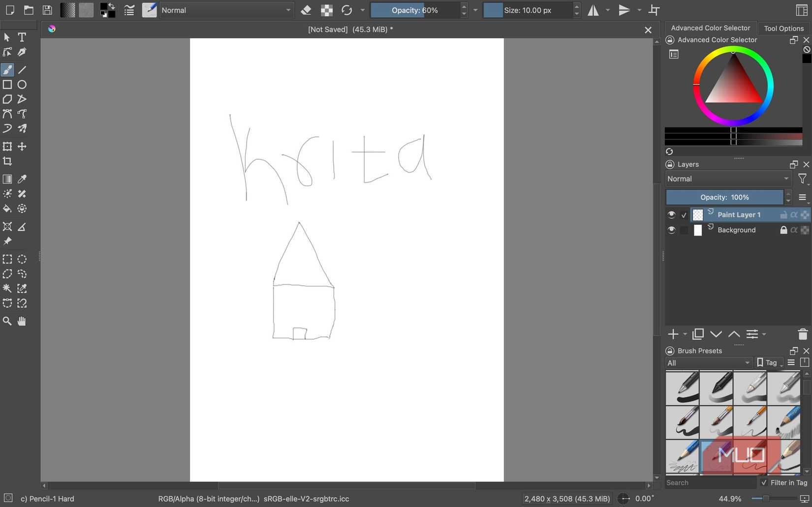The height and width of the screenshot is (507, 812).
Task: Switch to the Tool Options tab
Action: 783,28
